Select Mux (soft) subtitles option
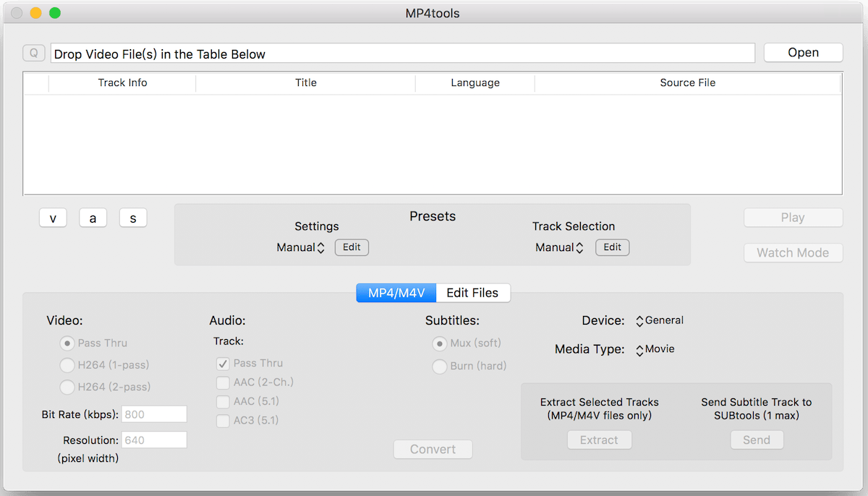Screen dimensions: 868x496 (439, 343)
